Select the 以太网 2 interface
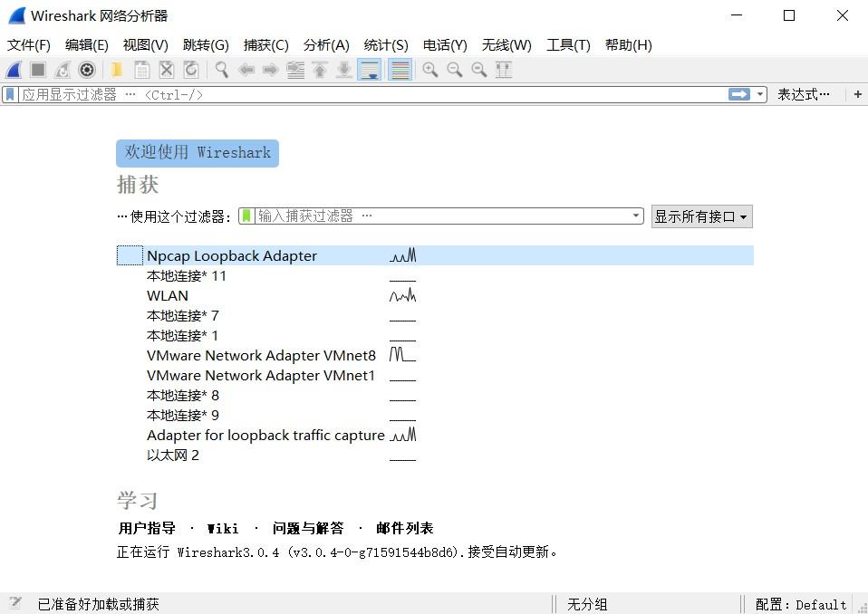 click(x=435, y=455)
